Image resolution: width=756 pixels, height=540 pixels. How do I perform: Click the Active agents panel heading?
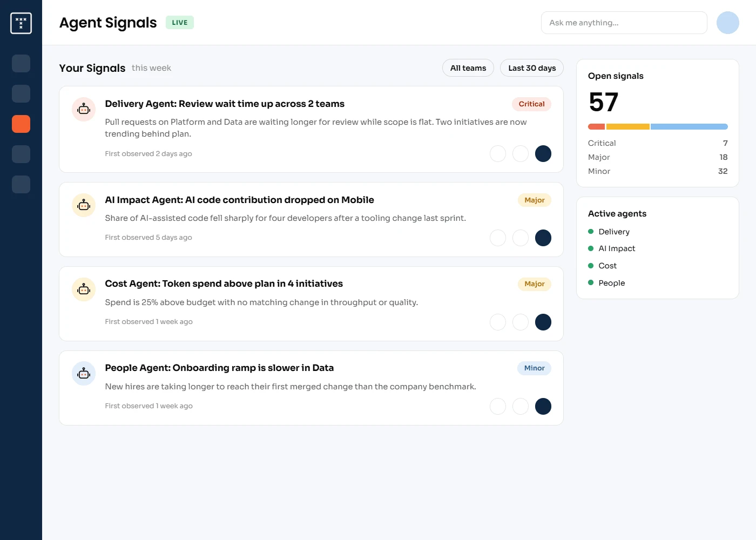pyautogui.click(x=617, y=213)
